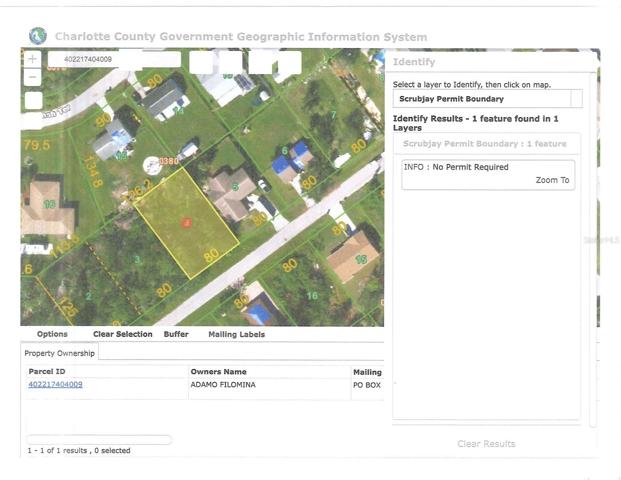The image size is (621, 480).
Task: Select the Property Ownership tab
Action: [59, 353]
